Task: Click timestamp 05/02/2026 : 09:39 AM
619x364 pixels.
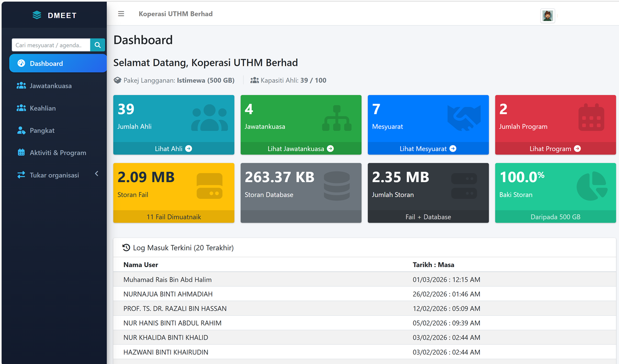Action: (447, 323)
